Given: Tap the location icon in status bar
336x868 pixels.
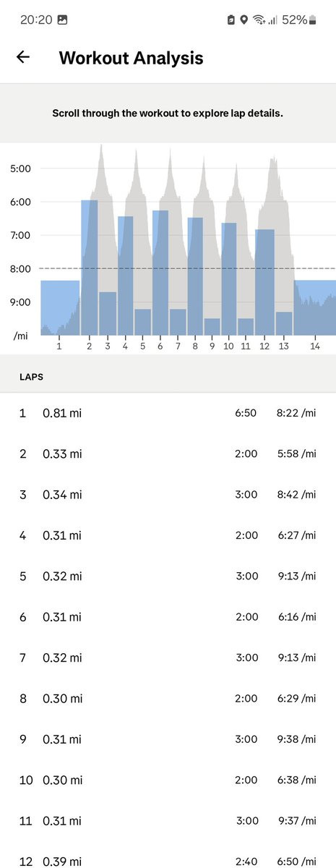Looking at the screenshot, I should (x=244, y=20).
